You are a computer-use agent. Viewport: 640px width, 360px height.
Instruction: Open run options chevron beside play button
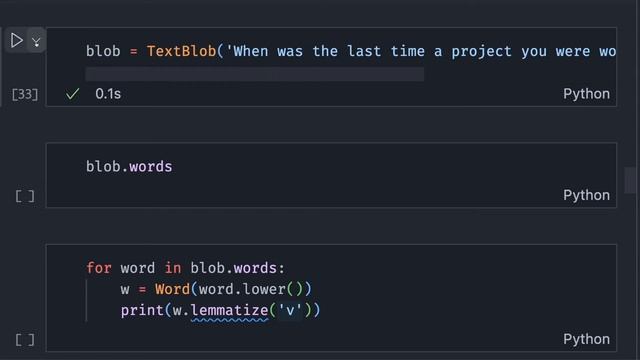tap(36, 42)
